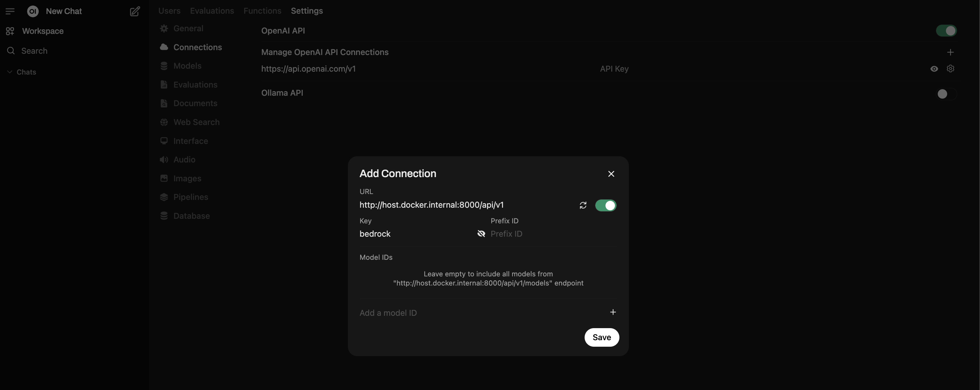
Task: Collapse the Chats section
Action: 9,72
